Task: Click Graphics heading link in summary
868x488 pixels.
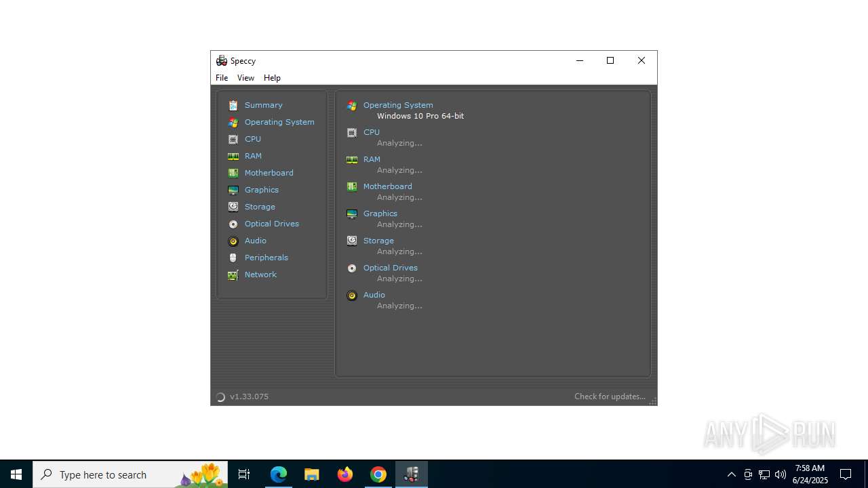Action: pos(380,213)
